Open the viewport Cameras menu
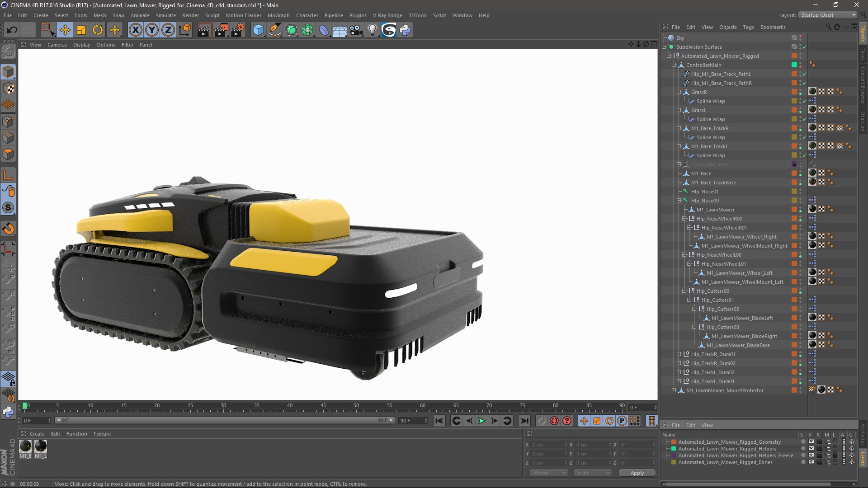Screen dimensions: 868x488 coord(57,45)
